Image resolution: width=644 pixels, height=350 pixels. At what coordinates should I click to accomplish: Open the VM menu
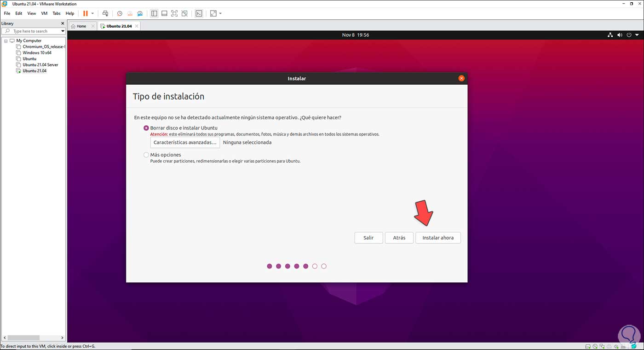pos(44,13)
